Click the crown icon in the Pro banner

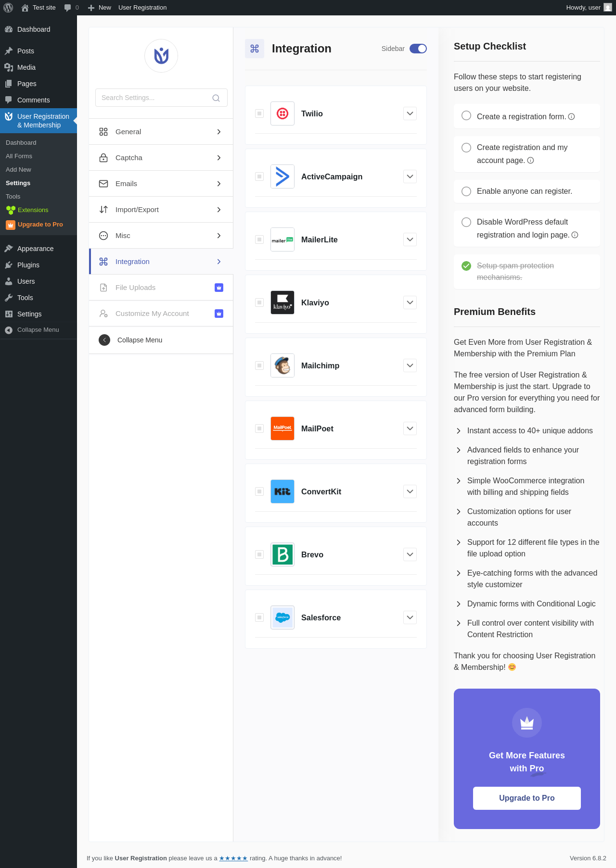[x=527, y=723]
